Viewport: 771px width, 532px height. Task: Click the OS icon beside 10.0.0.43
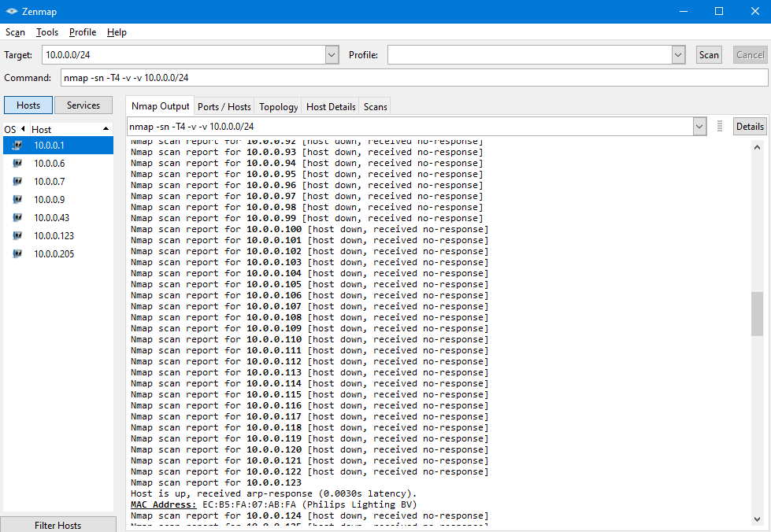(x=17, y=218)
